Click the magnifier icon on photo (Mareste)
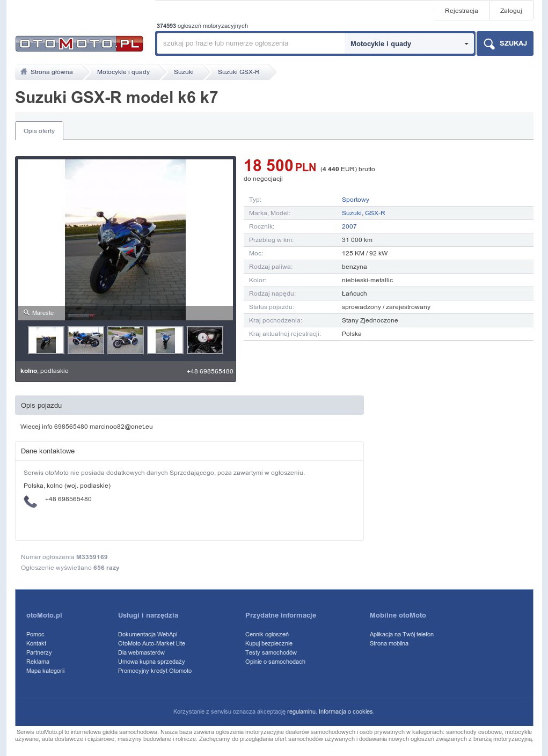548x756 pixels. [x=26, y=312]
